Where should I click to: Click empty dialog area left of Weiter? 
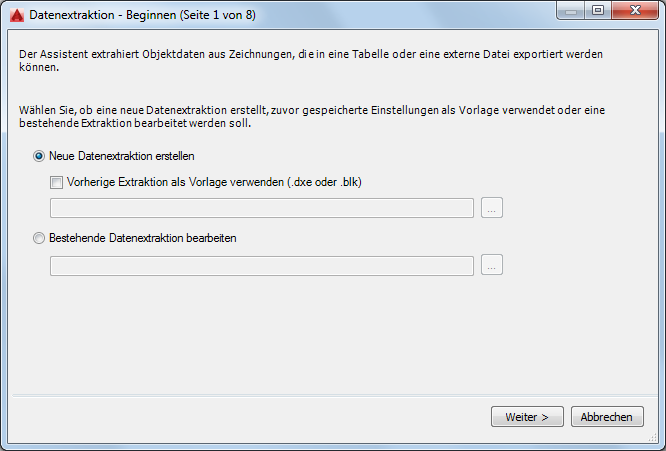tap(250, 417)
